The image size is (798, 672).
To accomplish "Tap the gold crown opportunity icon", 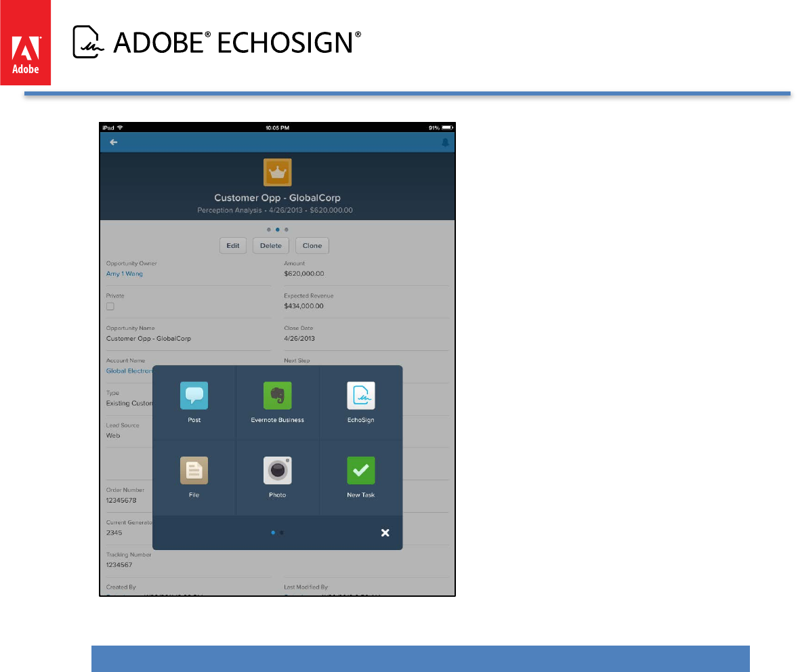I will click(277, 172).
